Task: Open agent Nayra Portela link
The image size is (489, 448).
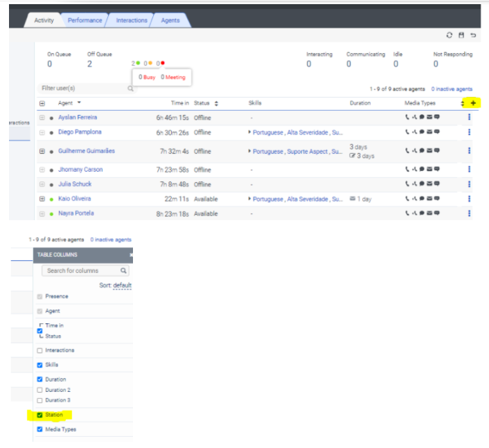Action: coord(76,213)
